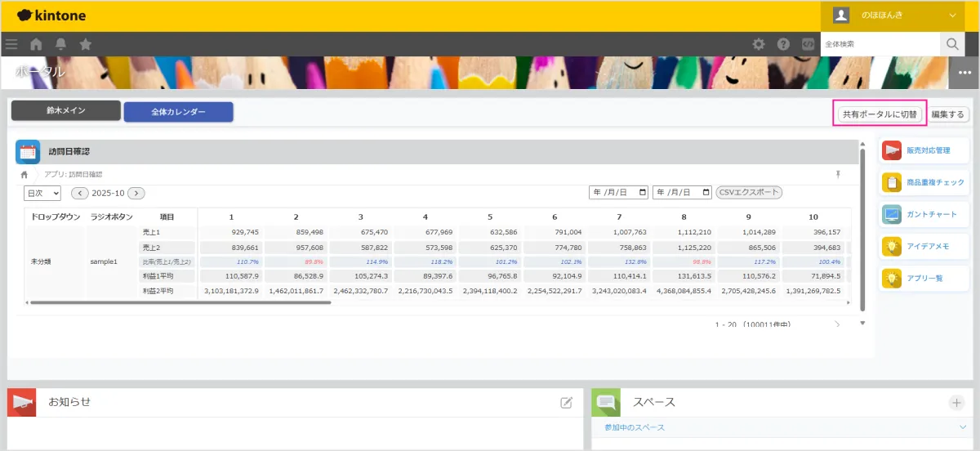Screen dimensions: 980x451
Task: Click the 編集する button
Action: click(948, 114)
